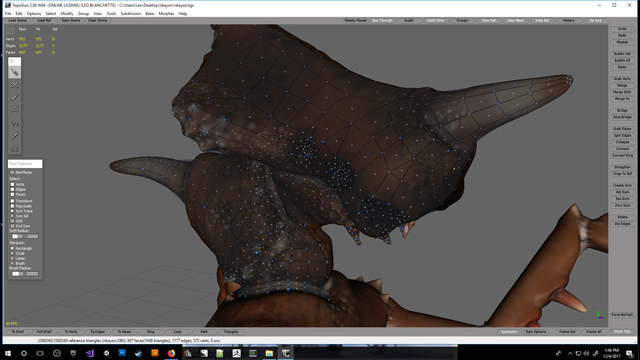
Task: Toggle the Transform checkbox
Action: [x=12, y=201]
